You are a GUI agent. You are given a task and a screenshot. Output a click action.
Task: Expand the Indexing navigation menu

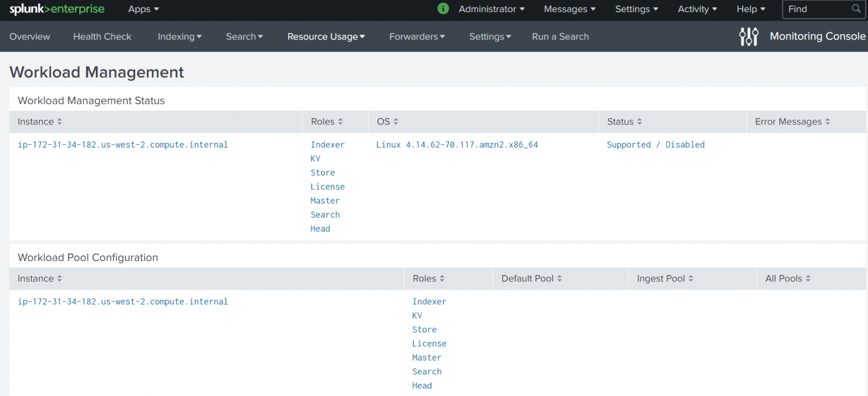179,36
